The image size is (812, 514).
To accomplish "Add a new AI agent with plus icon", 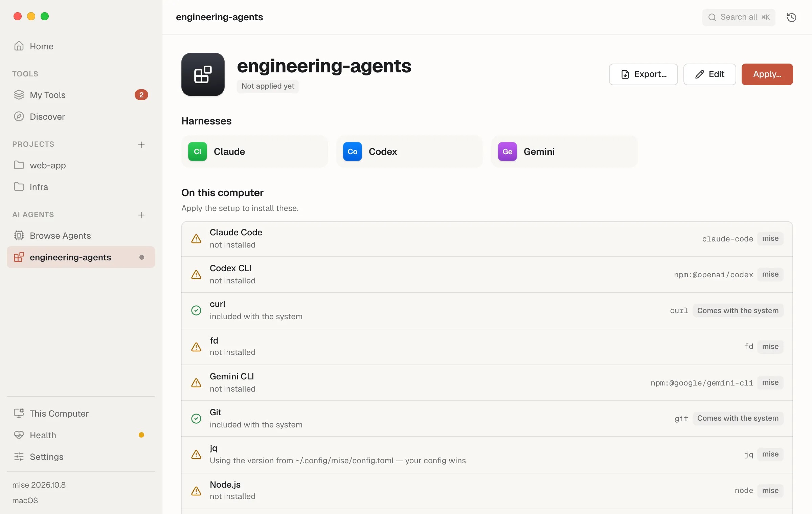I will pyautogui.click(x=141, y=215).
